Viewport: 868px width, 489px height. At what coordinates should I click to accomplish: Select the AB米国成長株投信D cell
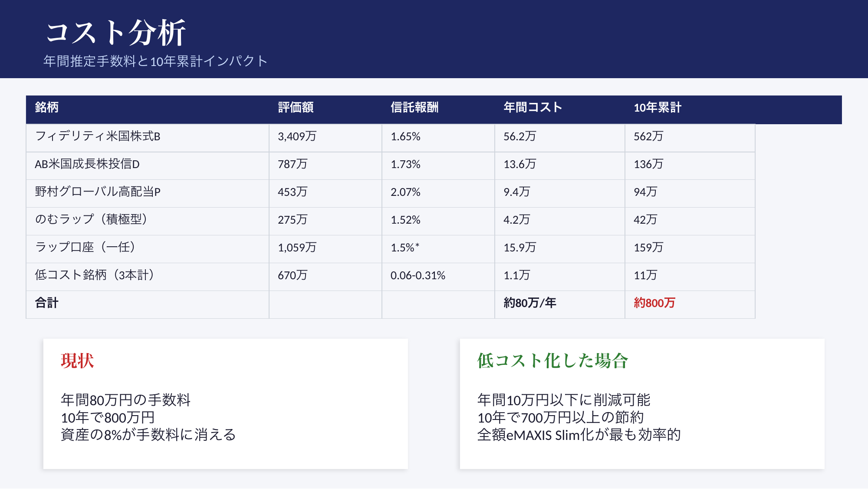point(87,164)
